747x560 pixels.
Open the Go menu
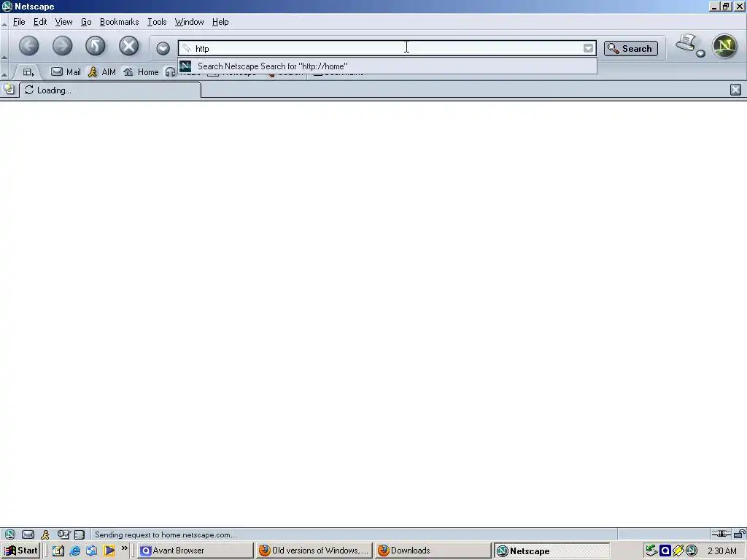pos(86,22)
